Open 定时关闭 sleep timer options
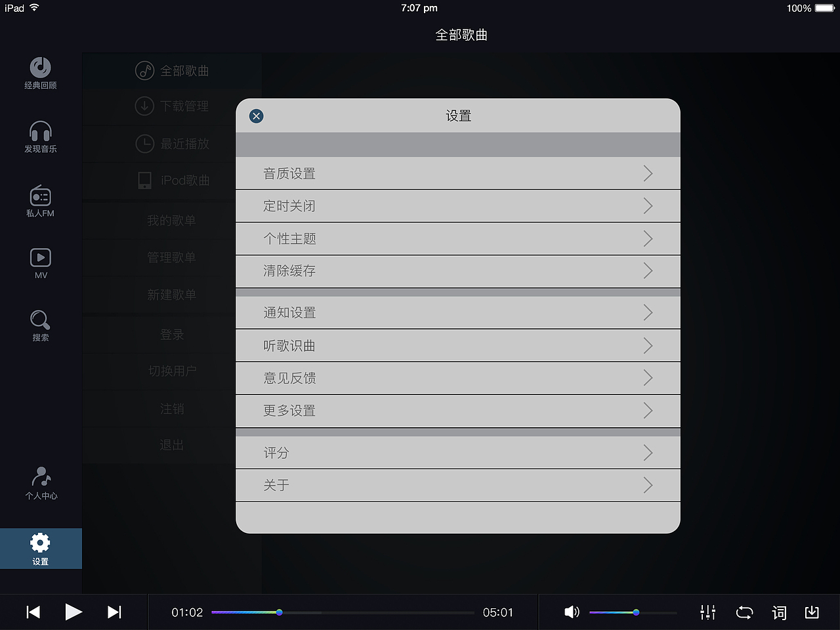The height and width of the screenshot is (630, 840). tap(458, 206)
